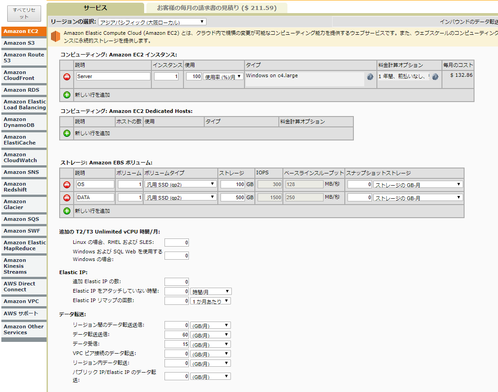Click the data received field showing 15
This screenshot has width=498, height=392.
tap(177, 344)
